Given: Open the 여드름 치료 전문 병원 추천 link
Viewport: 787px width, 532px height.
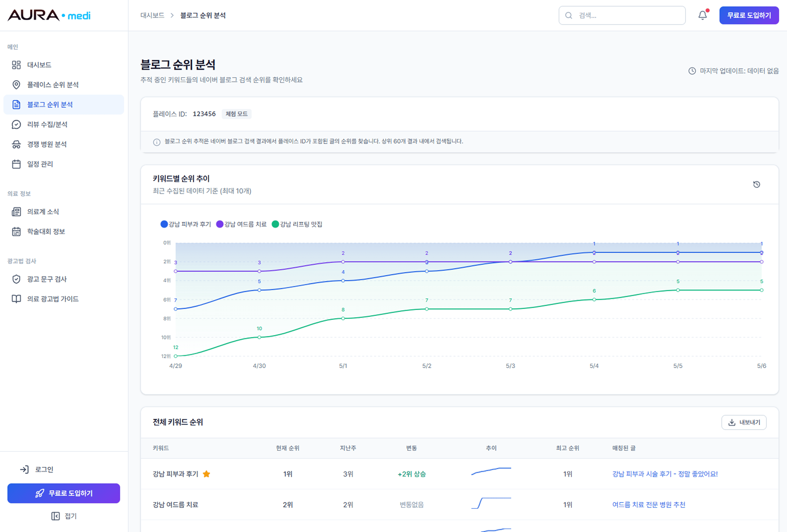Looking at the screenshot, I should tap(649, 504).
